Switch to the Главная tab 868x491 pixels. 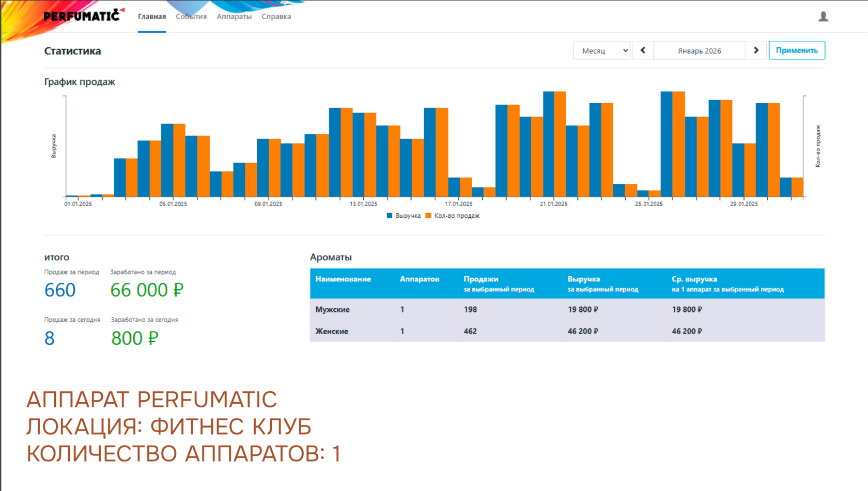pyautogui.click(x=152, y=17)
